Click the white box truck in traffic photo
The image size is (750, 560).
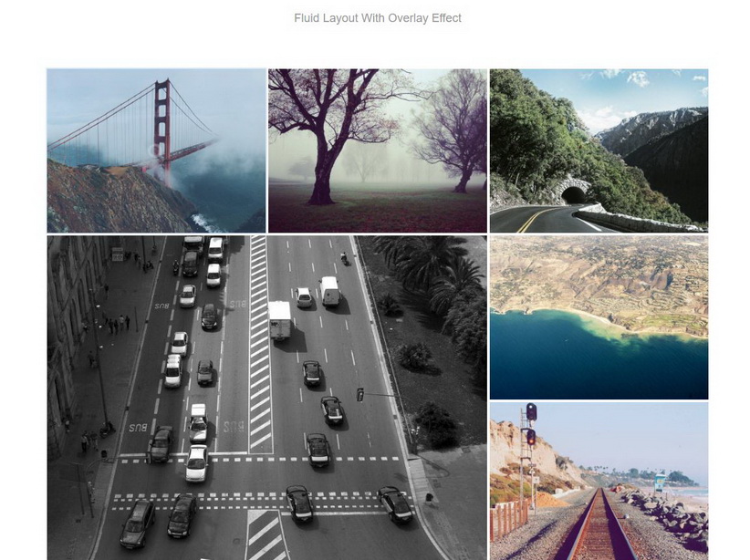point(280,320)
